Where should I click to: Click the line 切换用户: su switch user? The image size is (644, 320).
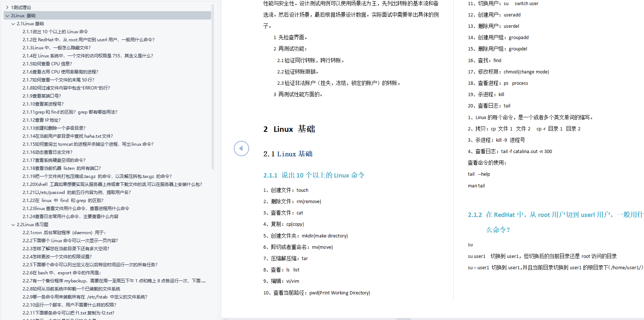click(503, 3)
